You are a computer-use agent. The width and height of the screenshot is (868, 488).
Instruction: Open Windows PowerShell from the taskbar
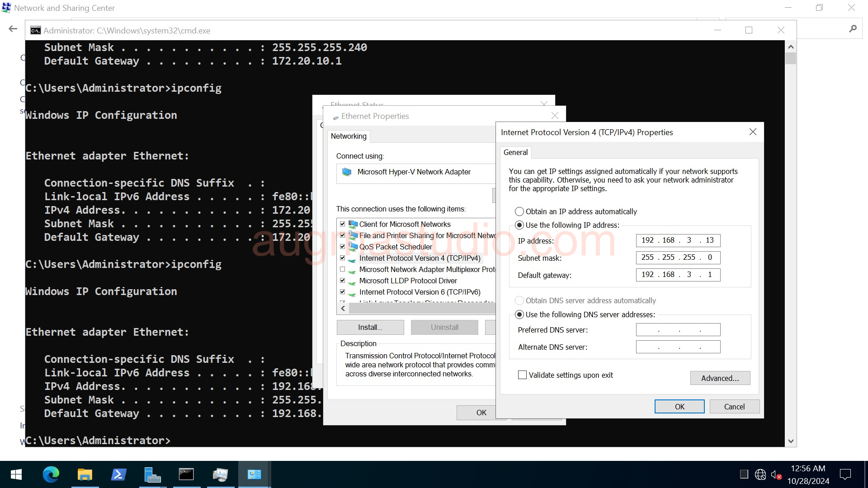click(x=118, y=474)
